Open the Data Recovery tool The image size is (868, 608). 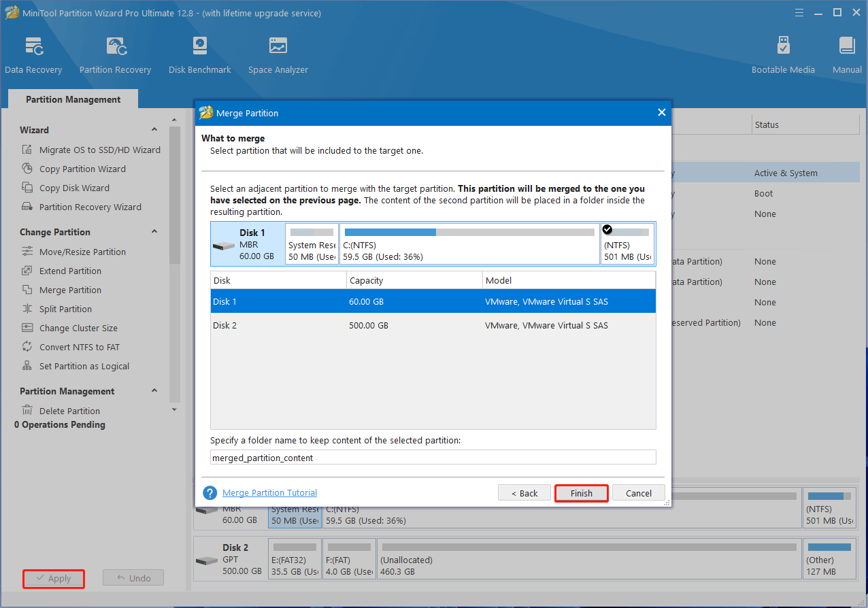[x=33, y=55]
